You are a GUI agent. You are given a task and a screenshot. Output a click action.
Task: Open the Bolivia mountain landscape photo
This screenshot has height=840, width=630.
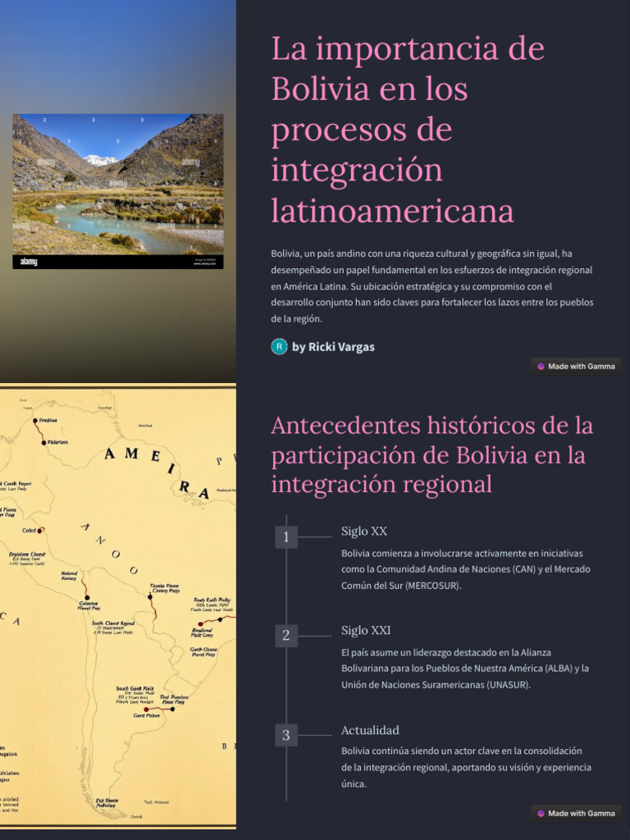point(118,191)
